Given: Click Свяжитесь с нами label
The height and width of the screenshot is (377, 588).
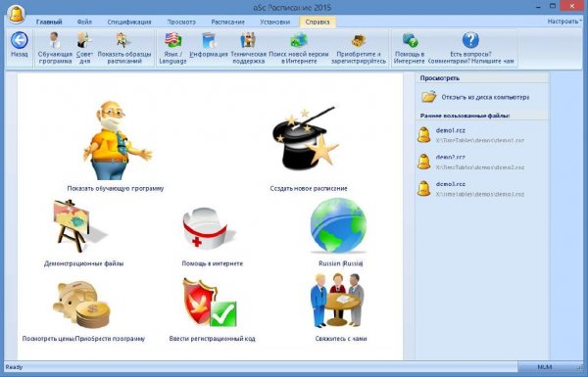Looking at the screenshot, I should [x=341, y=339].
